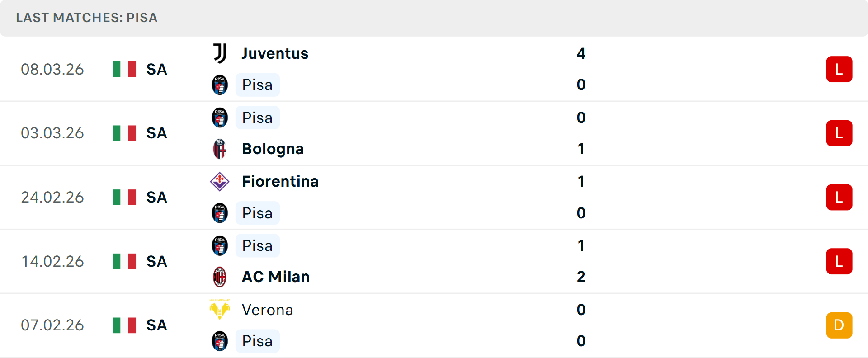
Task: Open the match dated 03.03.26
Action: coord(52,133)
